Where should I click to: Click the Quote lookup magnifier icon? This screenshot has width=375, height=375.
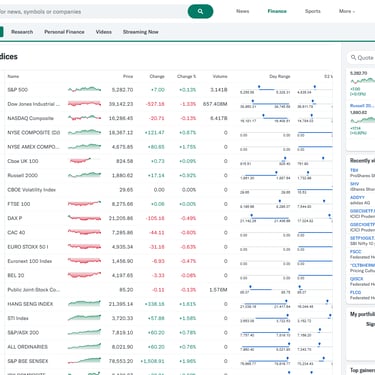353,58
